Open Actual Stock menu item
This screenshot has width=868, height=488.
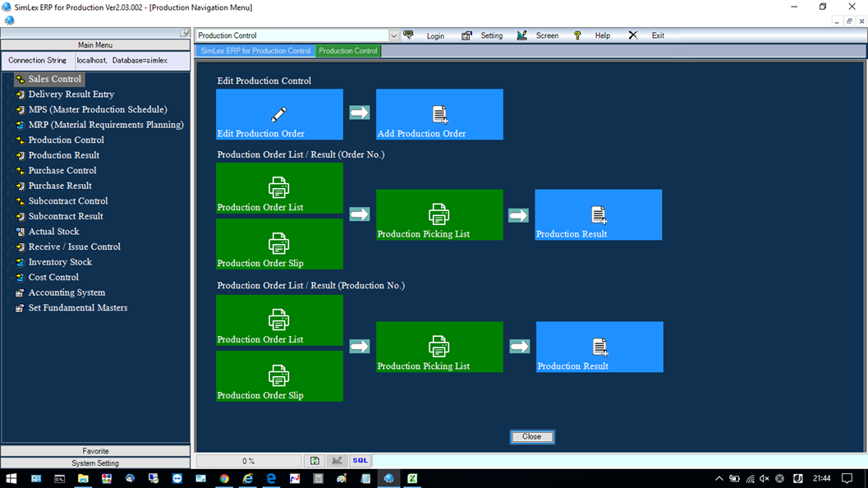coord(53,232)
